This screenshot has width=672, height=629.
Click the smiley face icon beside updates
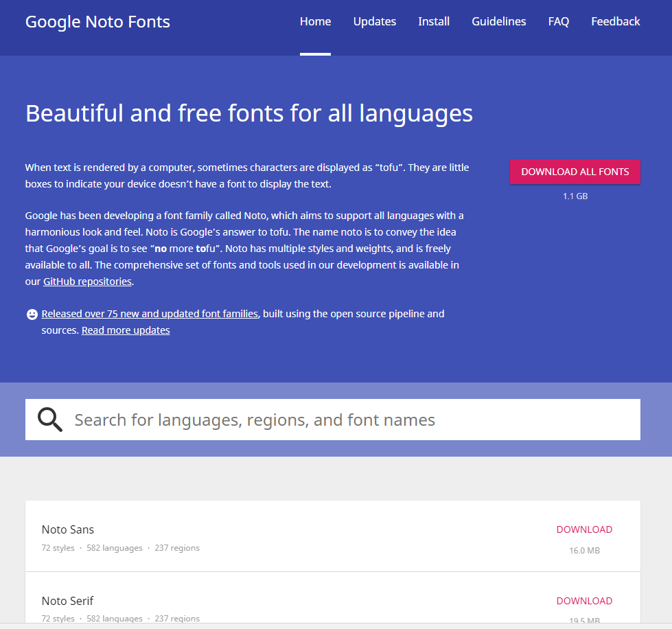pyautogui.click(x=32, y=314)
